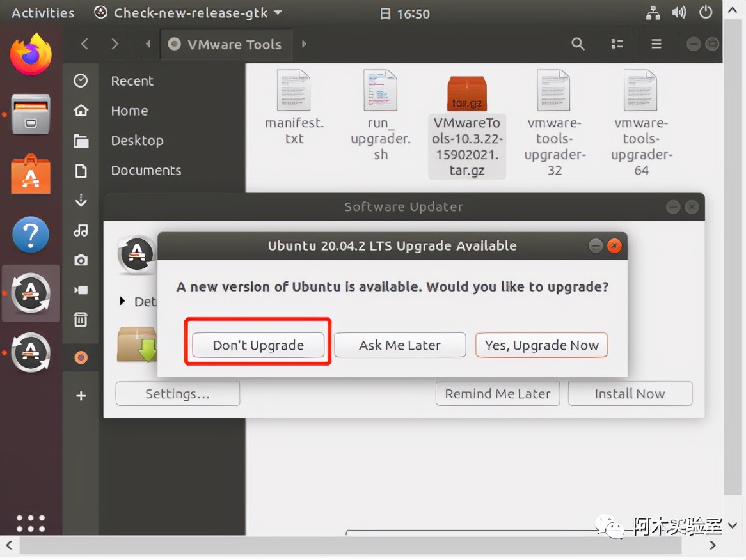The image size is (746, 560).
Task: Click the horizontal scrollbar at bottom
Action: (350, 546)
